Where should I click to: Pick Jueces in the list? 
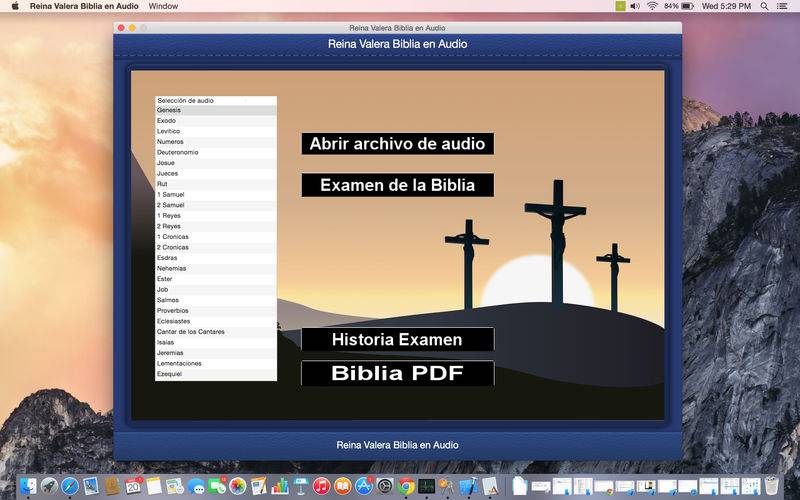pyautogui.click(x=216, y=173)
